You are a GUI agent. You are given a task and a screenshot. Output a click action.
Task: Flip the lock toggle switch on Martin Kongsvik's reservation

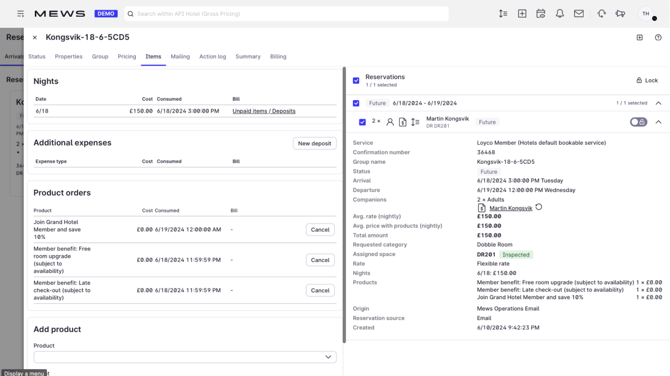[638, 122]
